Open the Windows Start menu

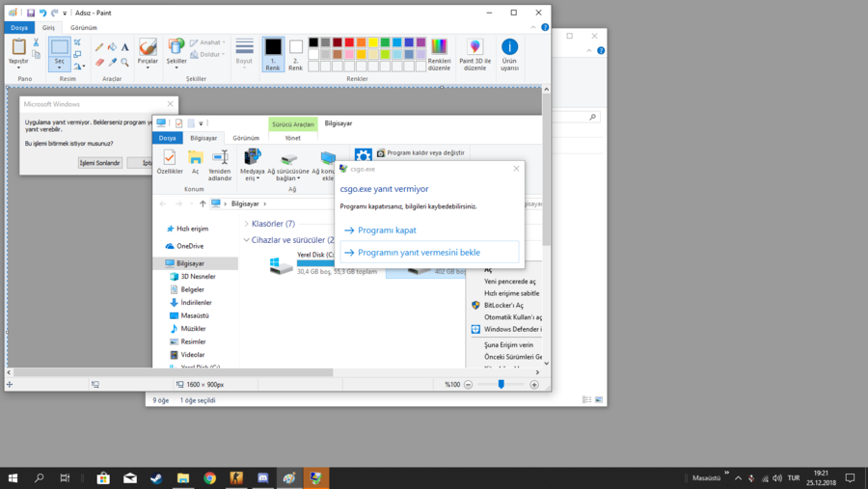[13, 478]
